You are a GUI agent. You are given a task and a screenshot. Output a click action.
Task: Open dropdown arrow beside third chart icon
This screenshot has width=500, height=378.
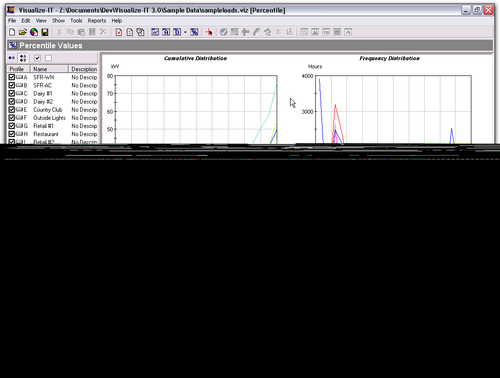pos(185,32)
